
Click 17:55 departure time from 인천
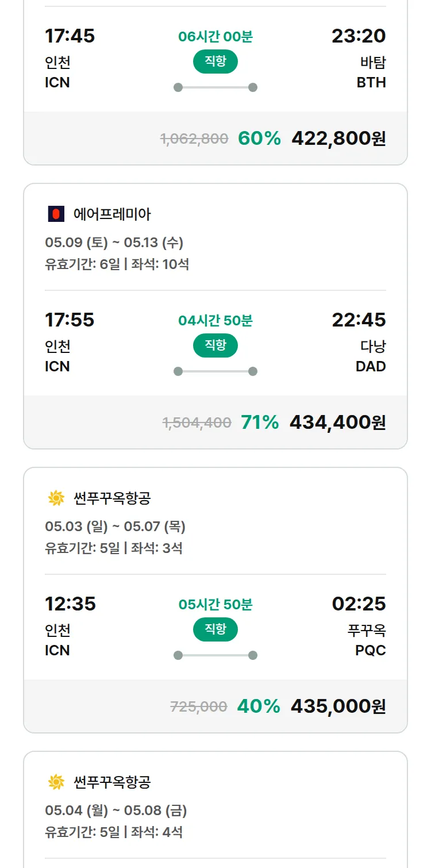(x=70, y=320)
